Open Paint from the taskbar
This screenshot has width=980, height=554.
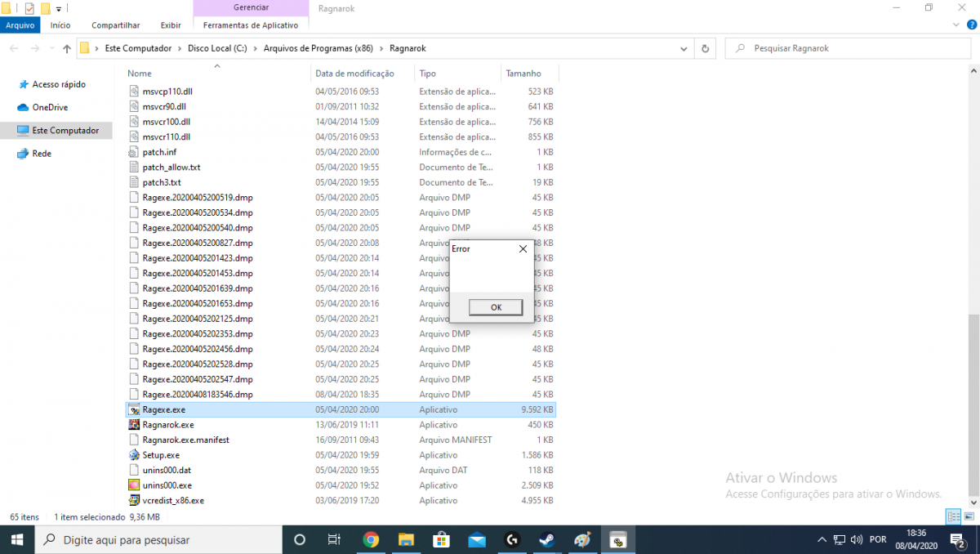tap(582, 539)
